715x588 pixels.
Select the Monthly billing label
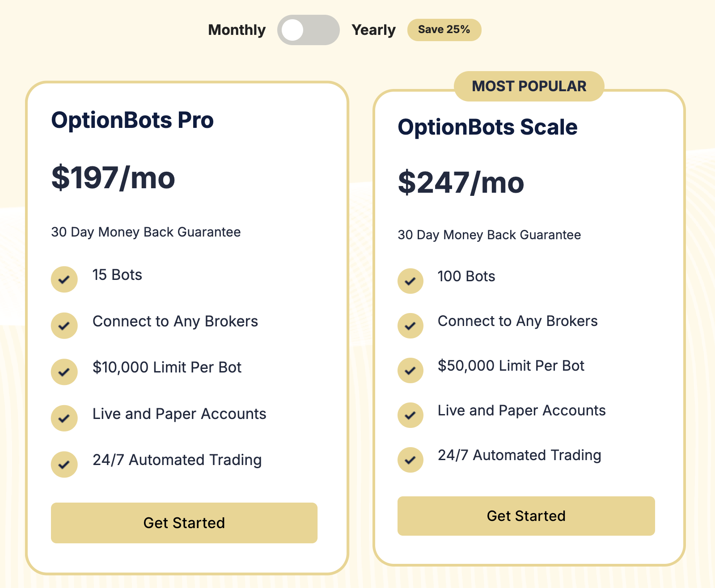pos(237,30)
